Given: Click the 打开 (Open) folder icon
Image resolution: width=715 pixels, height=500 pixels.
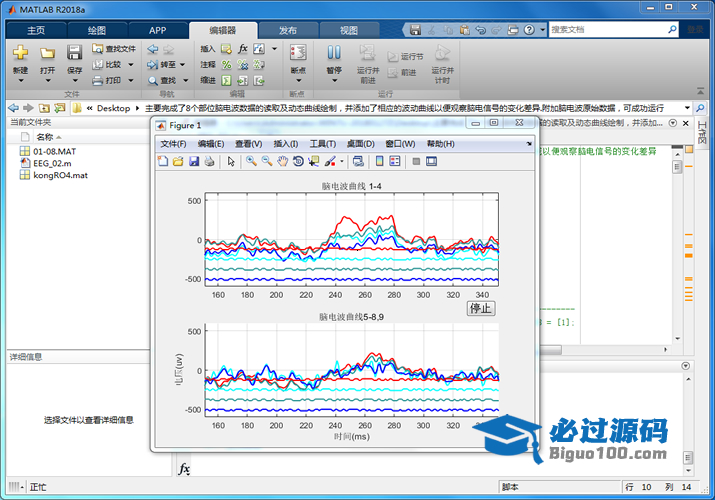Looking at the screenshot, I should pos(47,53).
